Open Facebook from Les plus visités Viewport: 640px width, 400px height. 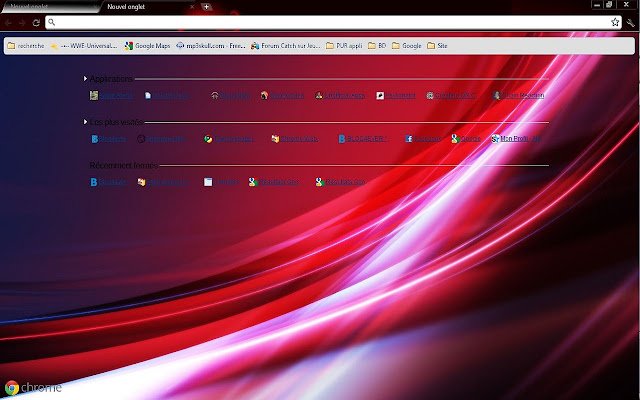click(423, 139)
